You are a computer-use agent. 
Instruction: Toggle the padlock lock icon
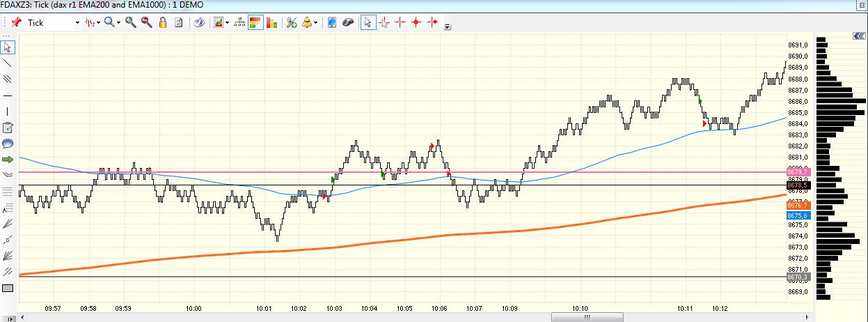coord(163,22)
